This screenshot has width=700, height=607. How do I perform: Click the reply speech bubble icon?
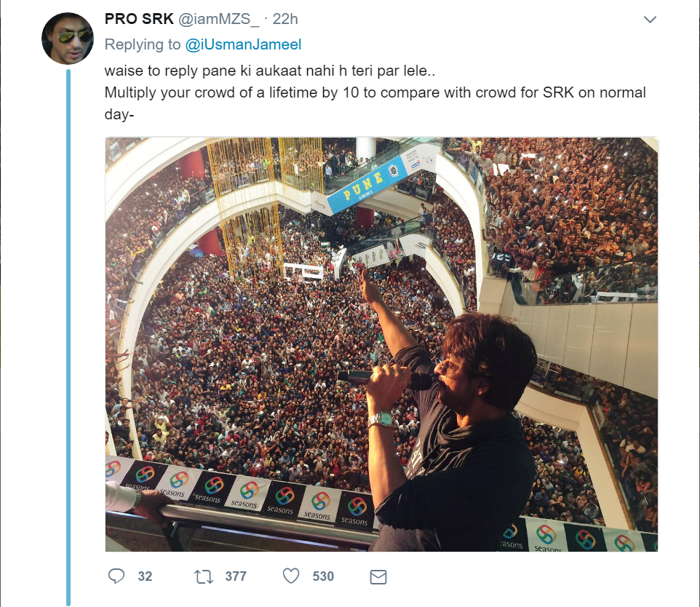(116, 576)
